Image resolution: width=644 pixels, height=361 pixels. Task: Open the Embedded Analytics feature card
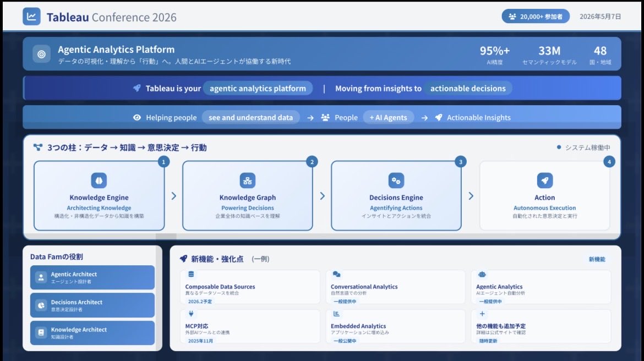pos(396,326)
